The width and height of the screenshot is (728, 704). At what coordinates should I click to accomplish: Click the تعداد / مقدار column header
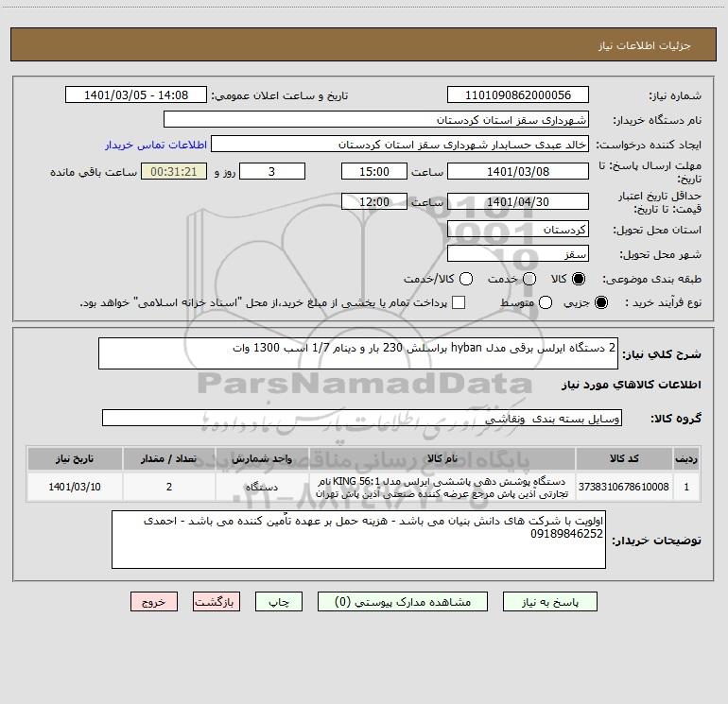169,459
